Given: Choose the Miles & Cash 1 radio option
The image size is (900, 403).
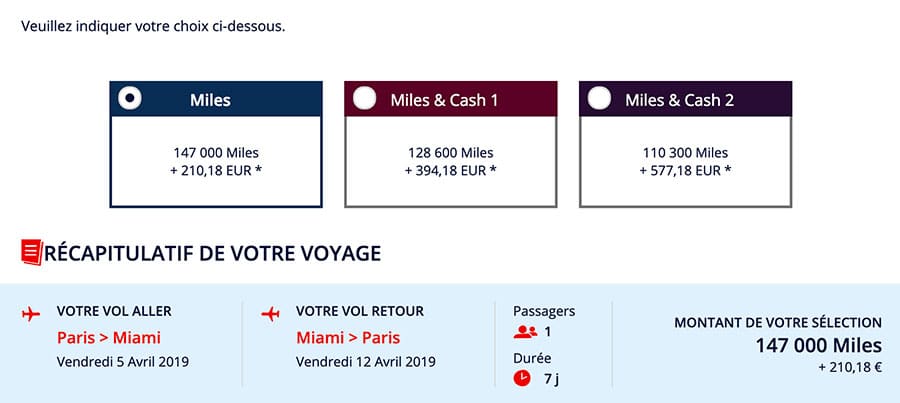Looking at the screenshot, I should (364, 98).
